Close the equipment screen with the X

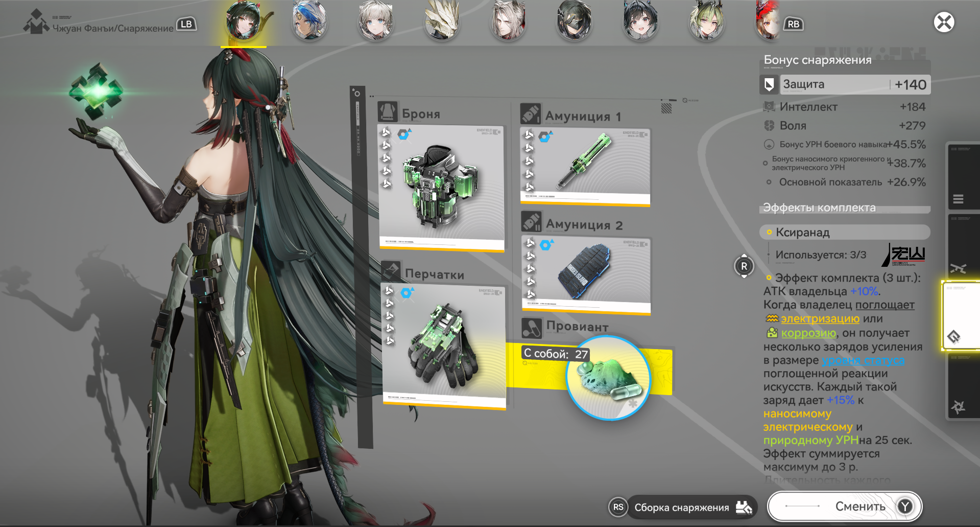(x=944, y=22)
